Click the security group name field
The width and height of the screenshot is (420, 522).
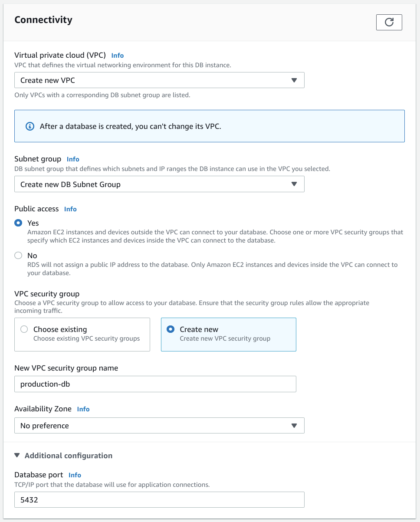coord(155,384)
